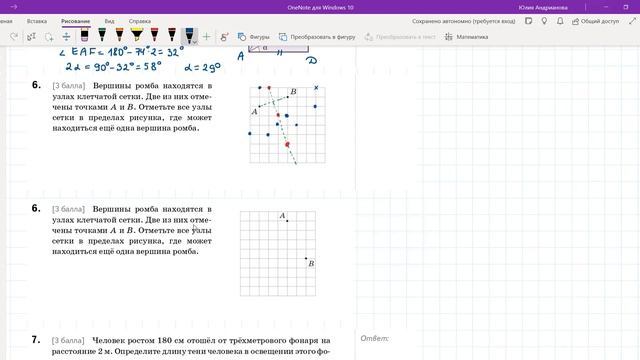The image size is (640, 360).
Task: Open the notes feed icon
Action: click(529, 21)
